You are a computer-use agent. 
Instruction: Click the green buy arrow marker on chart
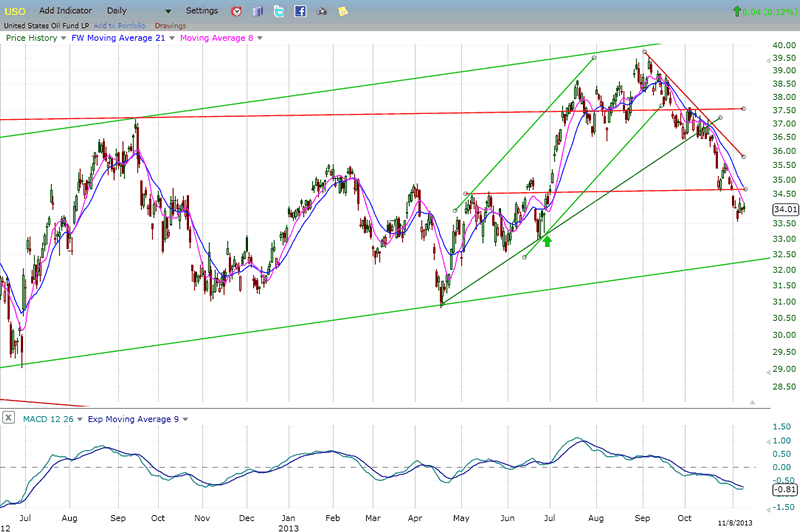[547, 240]
